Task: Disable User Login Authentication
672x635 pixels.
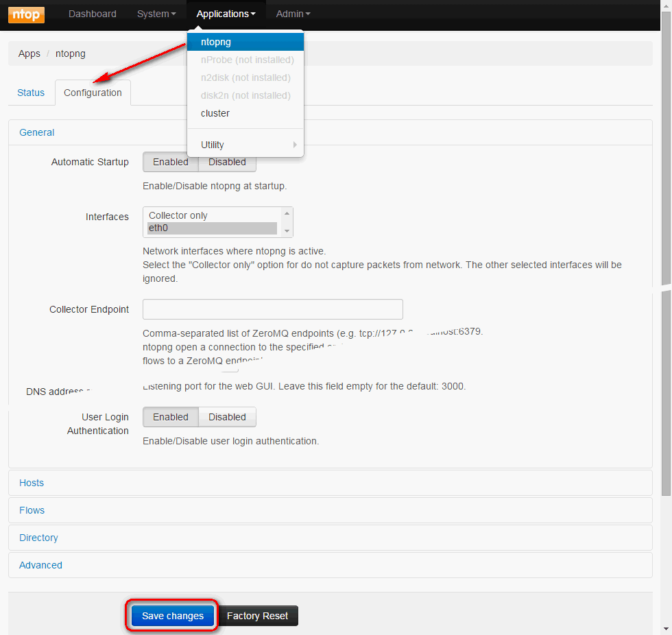Action: click(x=227, y=417)
